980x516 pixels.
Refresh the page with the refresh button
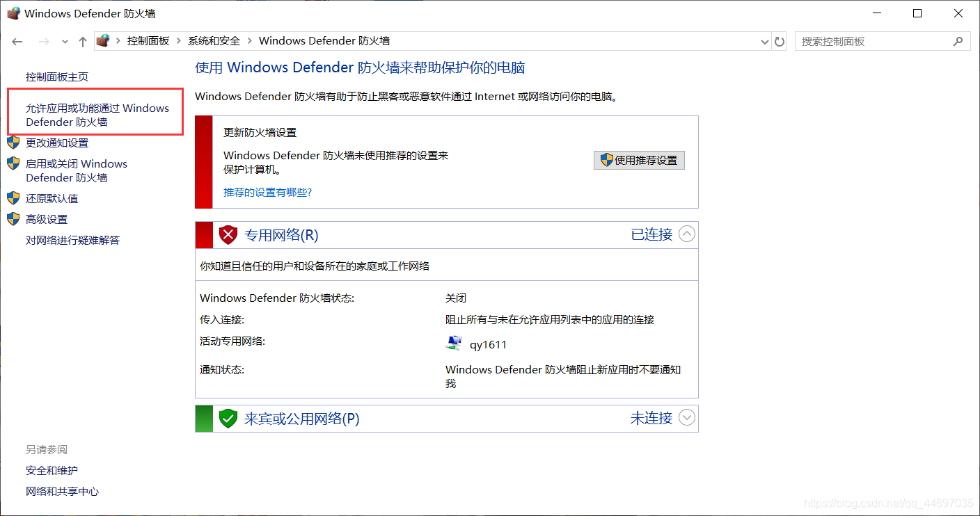click(x=780, y=42)
